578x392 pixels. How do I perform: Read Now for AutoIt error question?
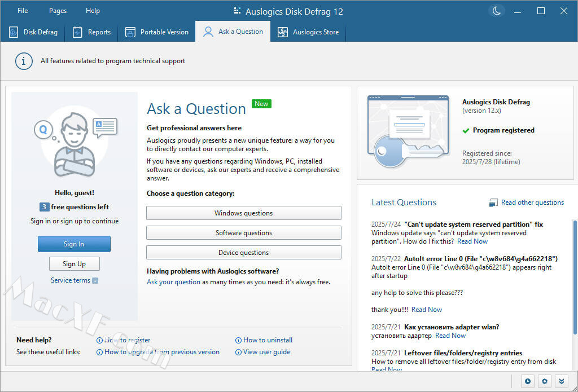(427, 310)
